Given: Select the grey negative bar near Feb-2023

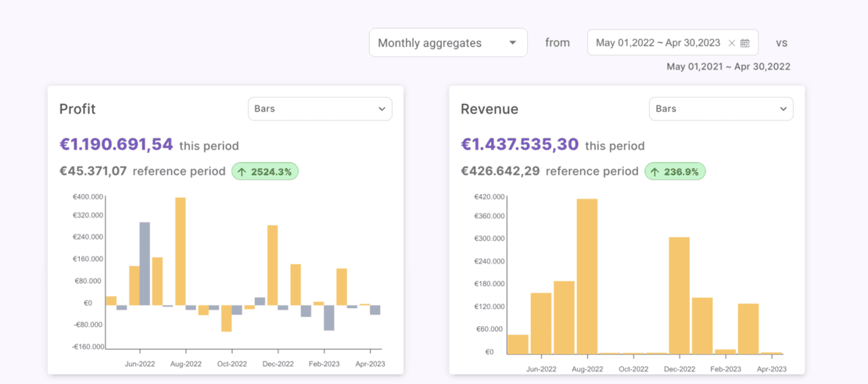Looking at the screenshot, I should click(x=329, y=318).
